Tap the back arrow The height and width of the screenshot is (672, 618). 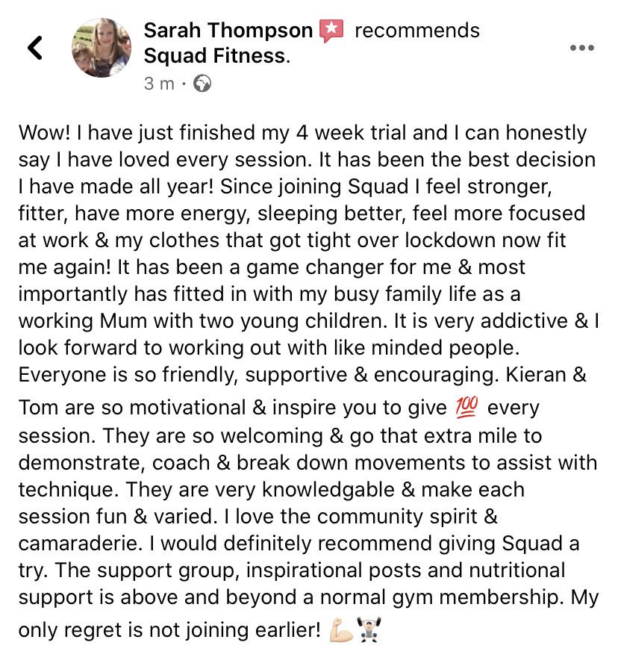(34, 49)
